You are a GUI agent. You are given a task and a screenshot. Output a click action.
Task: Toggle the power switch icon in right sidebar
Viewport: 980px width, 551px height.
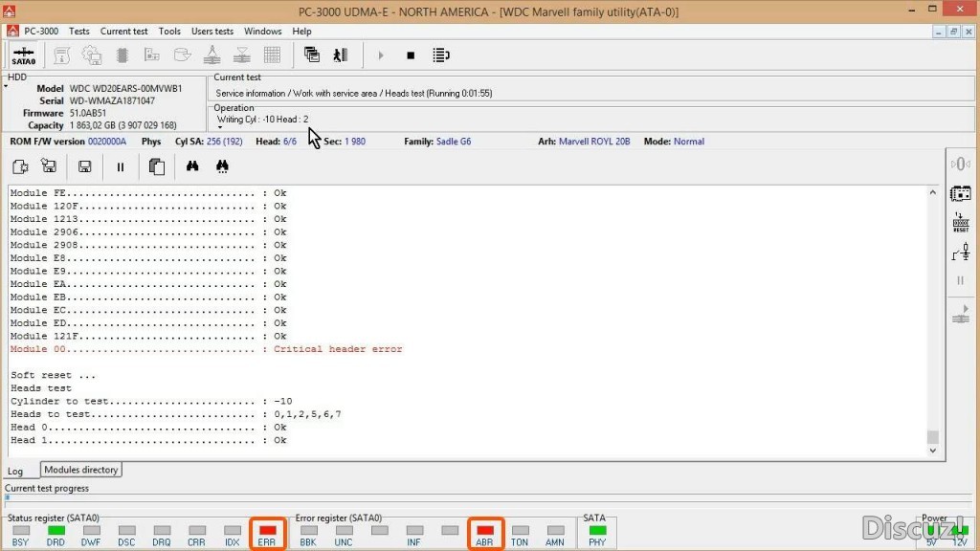961,252
